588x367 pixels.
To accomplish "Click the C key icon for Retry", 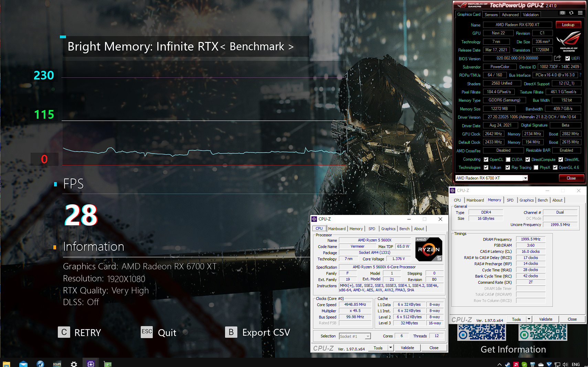I will coord(64,332).
